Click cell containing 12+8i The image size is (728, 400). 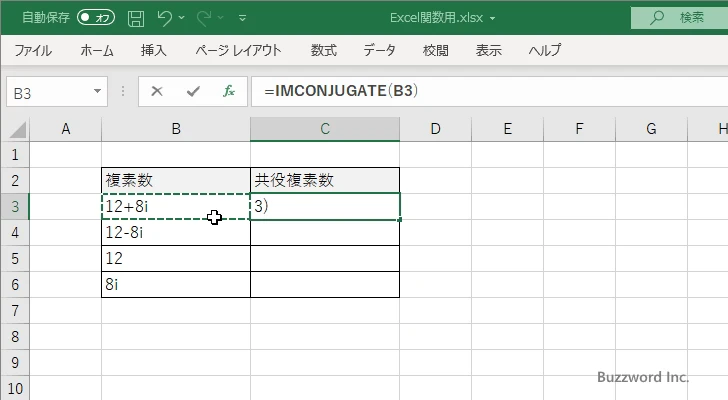176,206
